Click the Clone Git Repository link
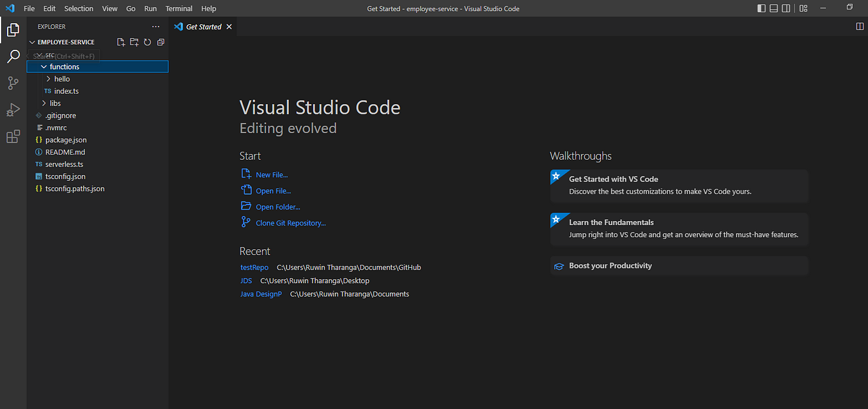 pos(291,223)
